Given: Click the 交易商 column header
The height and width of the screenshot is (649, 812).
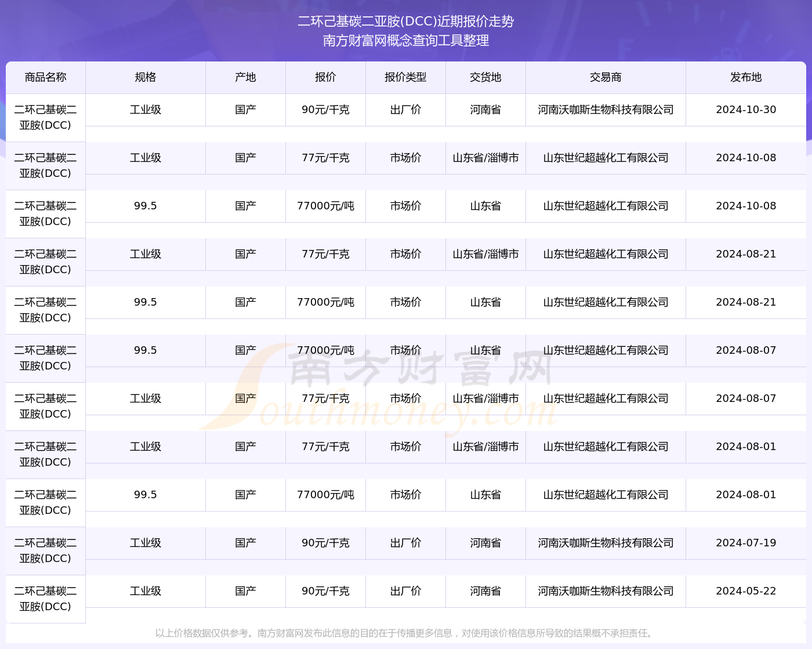Looking at the screenshot, I should (x=606, y=77).
